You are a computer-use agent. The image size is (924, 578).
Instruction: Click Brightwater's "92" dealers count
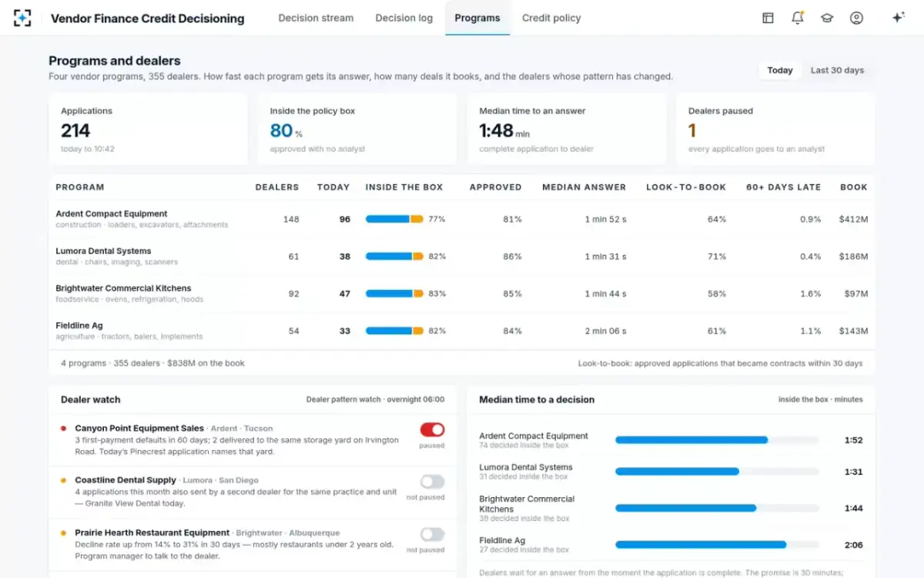293,294
